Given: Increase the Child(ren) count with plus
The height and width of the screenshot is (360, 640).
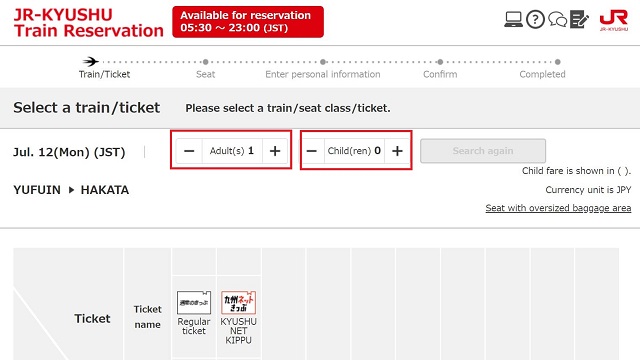Looking at the screenshot, I should (x=397, y=151).
